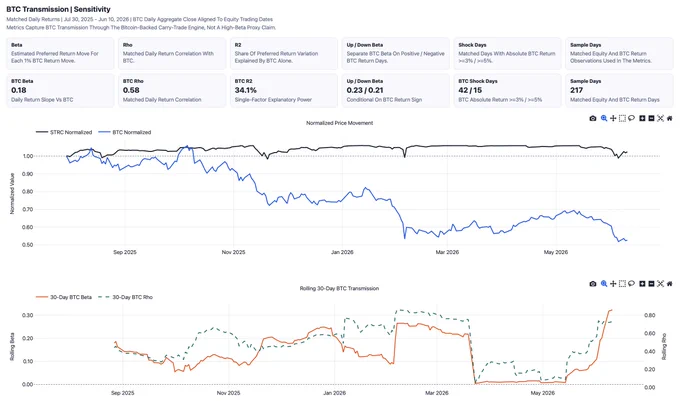Click the Sample Days definition card
680x411 pixels.
tap(619, 53)
